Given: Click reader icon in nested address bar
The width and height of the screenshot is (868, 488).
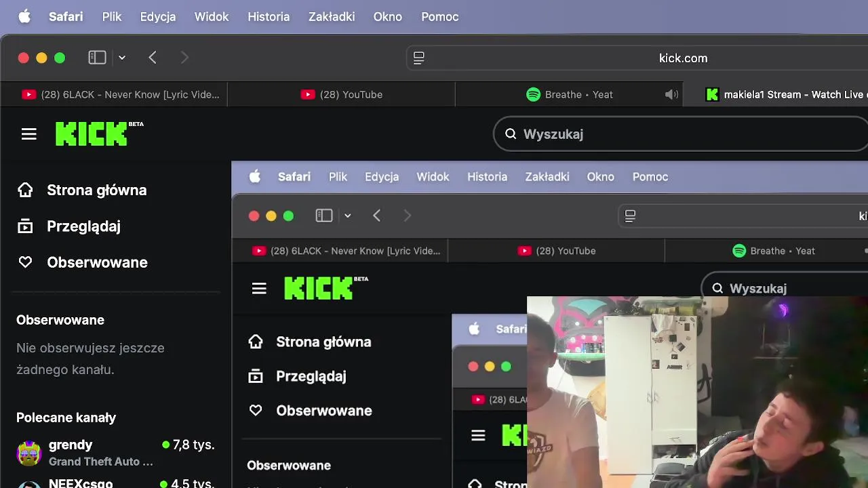Looking at the screenshot, I should [x=630, y=216].
